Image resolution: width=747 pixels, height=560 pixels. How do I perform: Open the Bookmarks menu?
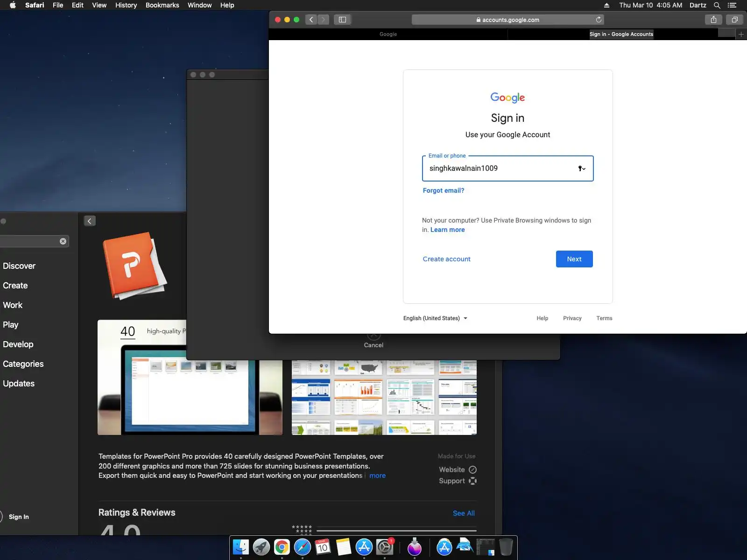click(162, 5)
